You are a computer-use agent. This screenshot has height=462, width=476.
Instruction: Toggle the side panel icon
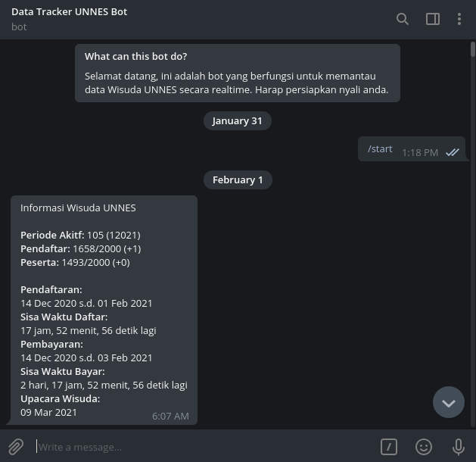[433, 19]
